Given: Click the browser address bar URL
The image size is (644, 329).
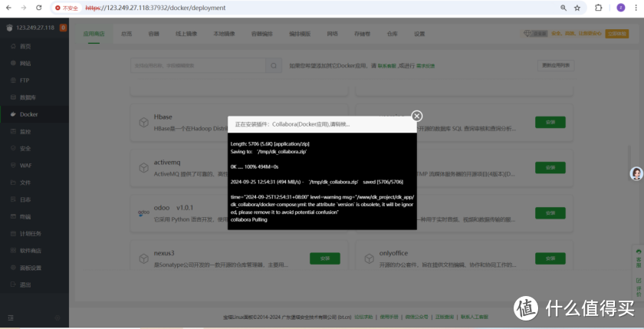Looking at the screenshot, I should (x=155, y=8).
